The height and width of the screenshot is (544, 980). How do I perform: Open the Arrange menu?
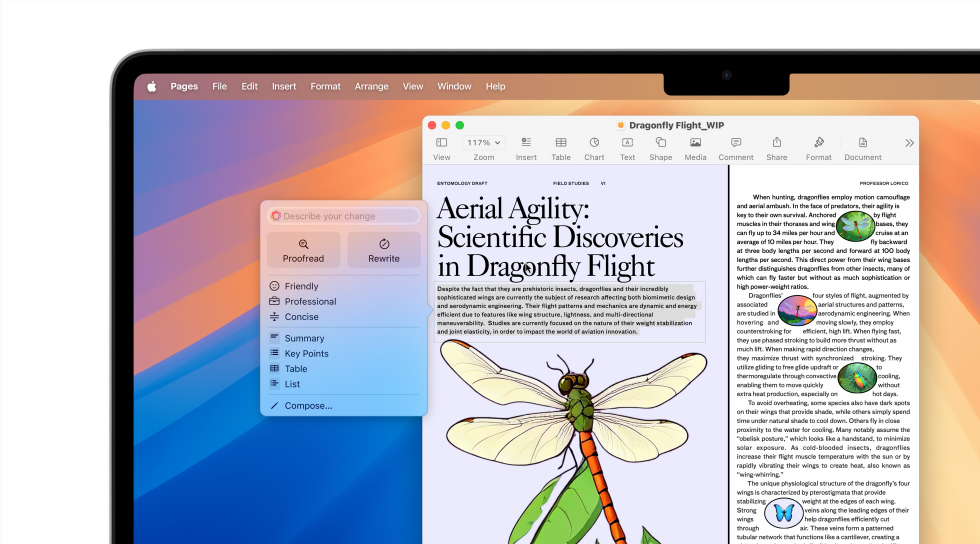(x=371, y=86)
